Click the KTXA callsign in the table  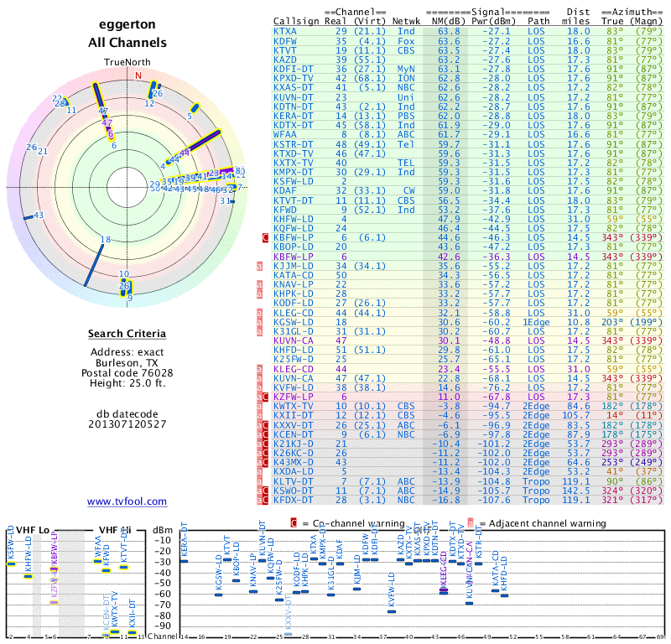click(x=284, y=31)
